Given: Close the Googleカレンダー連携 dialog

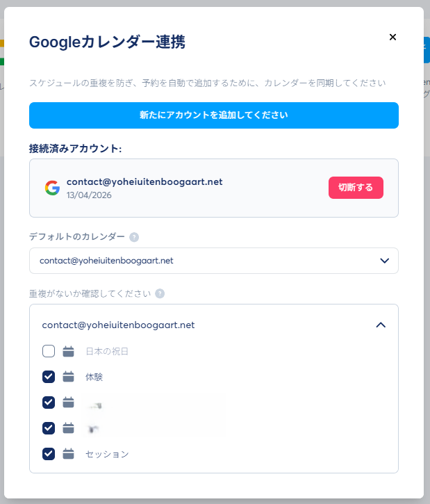Looking at the screenshot, I should pos(392,38).
